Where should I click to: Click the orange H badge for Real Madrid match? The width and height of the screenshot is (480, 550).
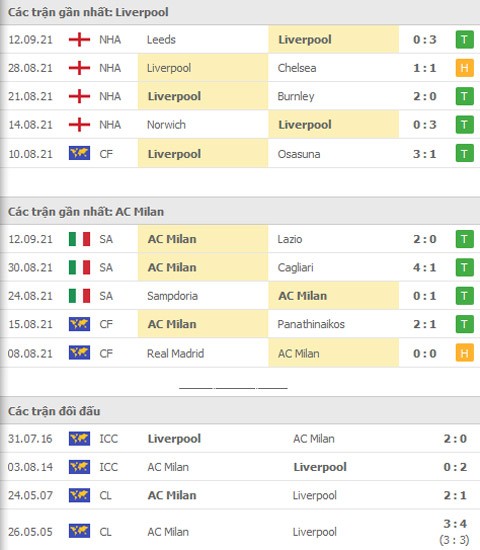click(464, 353)
